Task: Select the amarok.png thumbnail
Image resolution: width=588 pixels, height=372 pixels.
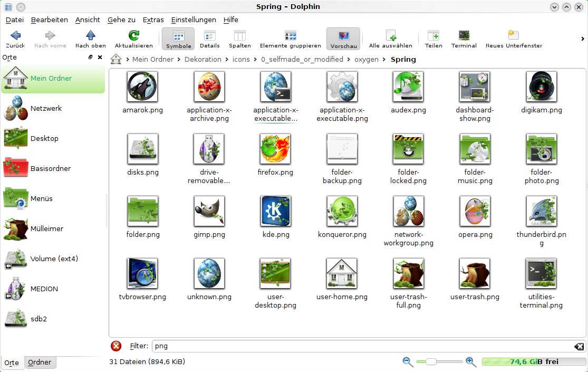Action: (x=142, y=87)
